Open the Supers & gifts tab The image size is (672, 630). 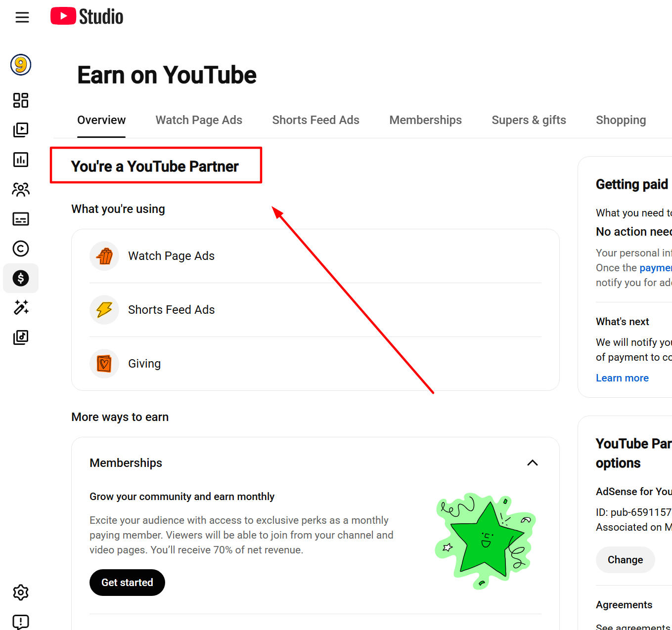[x=529, y=120]
